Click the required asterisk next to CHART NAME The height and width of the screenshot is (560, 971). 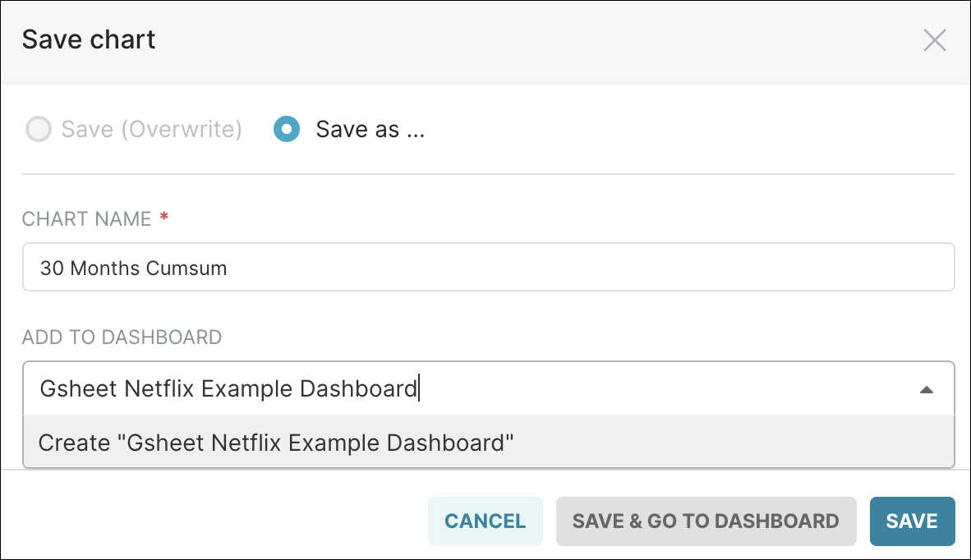pyautogui.click(x=163, y=217)
